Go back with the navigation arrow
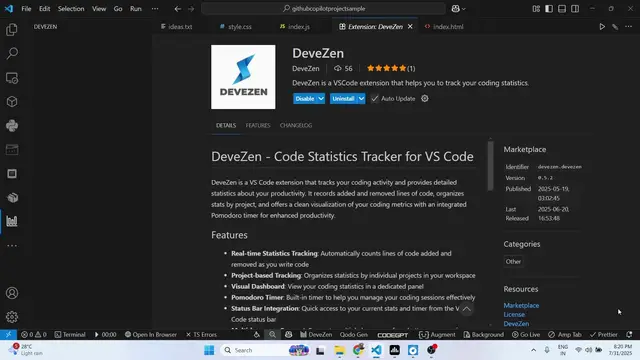This screenshot has height=360, width=640. pos(178,9)
